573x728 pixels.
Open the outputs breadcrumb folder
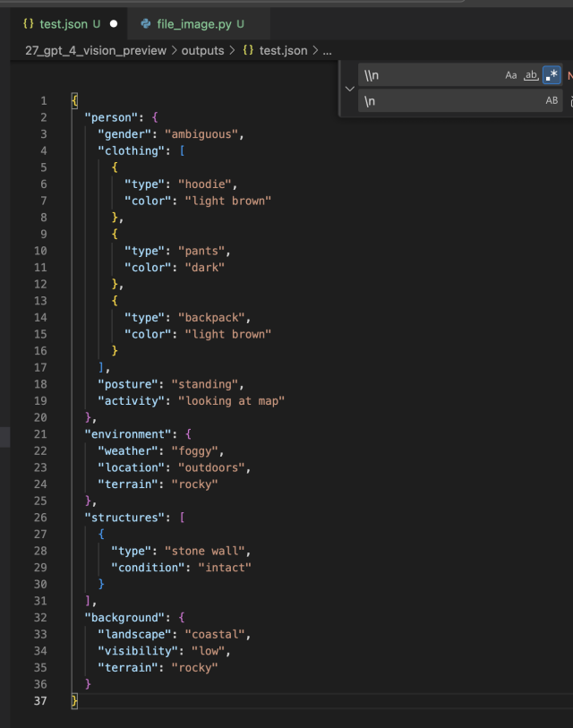tap(202, 51)
